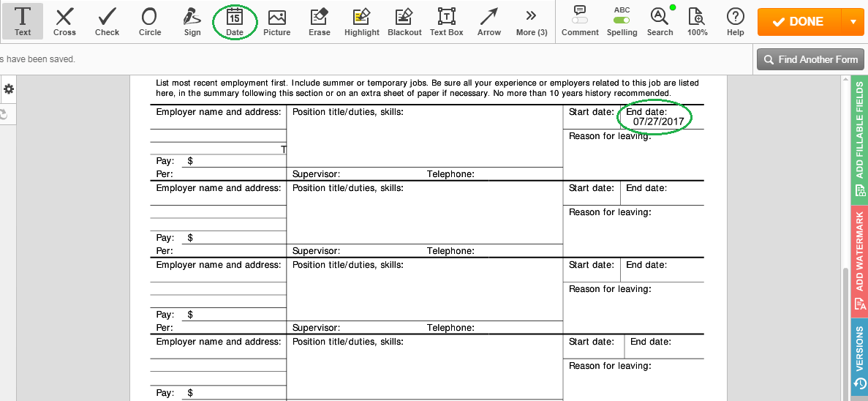
Task: Toggle the Spelling check switch
Action: pyautogui.click(x=622, y=20)
